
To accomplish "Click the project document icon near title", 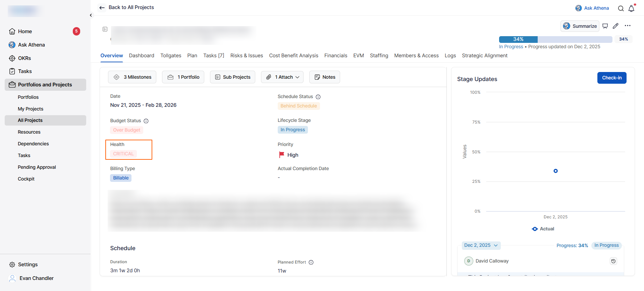I will click(105, 29).
